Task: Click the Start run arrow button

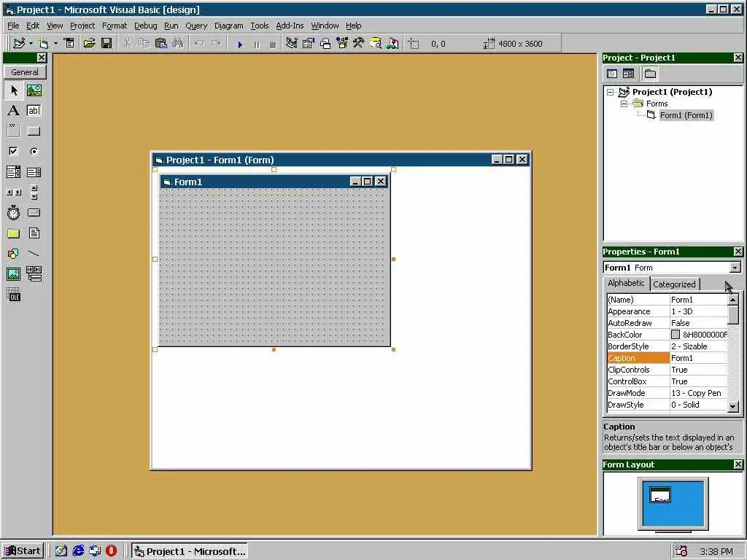Action: tap(239, 44)
